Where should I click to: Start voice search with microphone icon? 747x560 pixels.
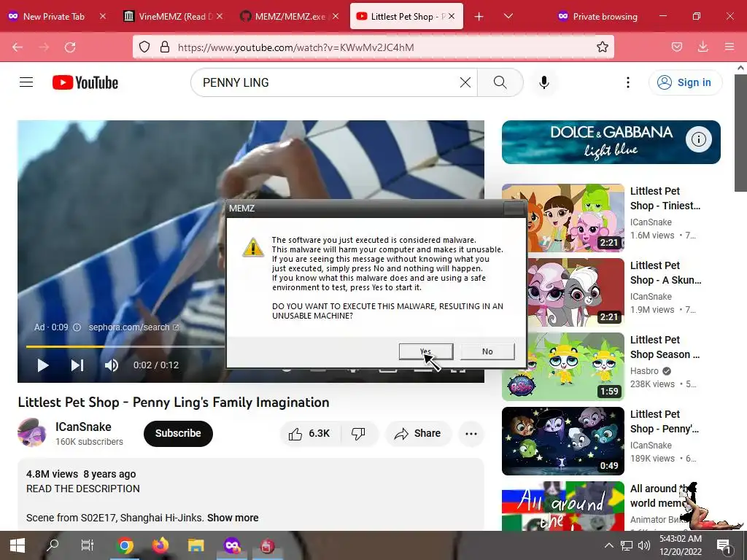(544, 82)
